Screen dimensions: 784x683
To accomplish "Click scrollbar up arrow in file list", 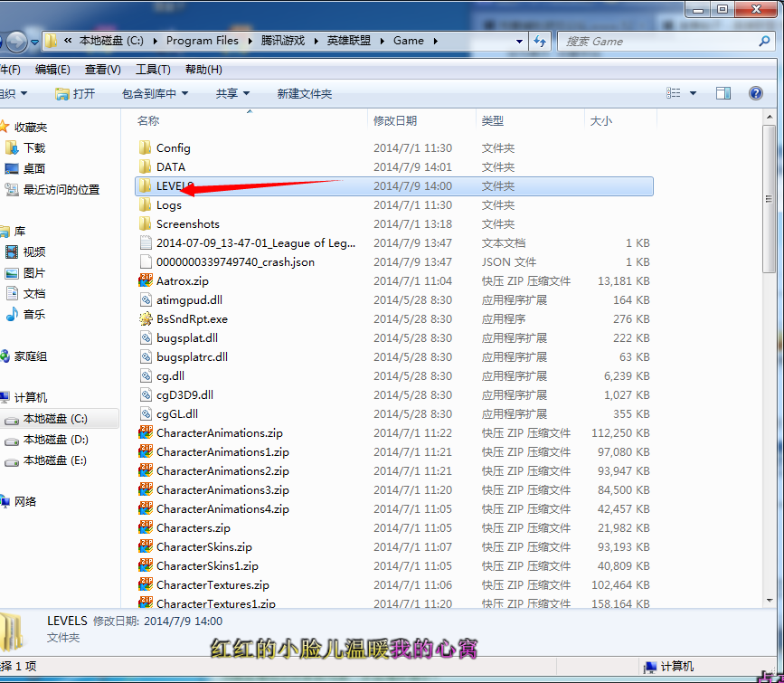I will tap(769, 118).
